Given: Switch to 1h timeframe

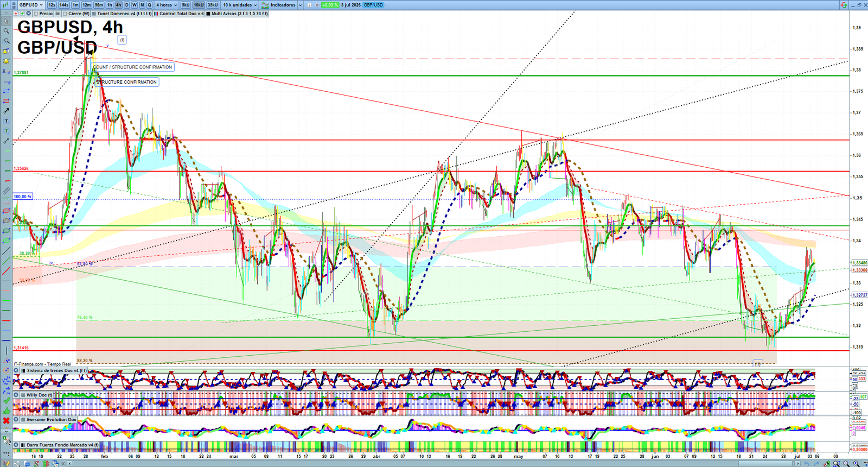Looking at the screenshot, I should coord(110,5).
